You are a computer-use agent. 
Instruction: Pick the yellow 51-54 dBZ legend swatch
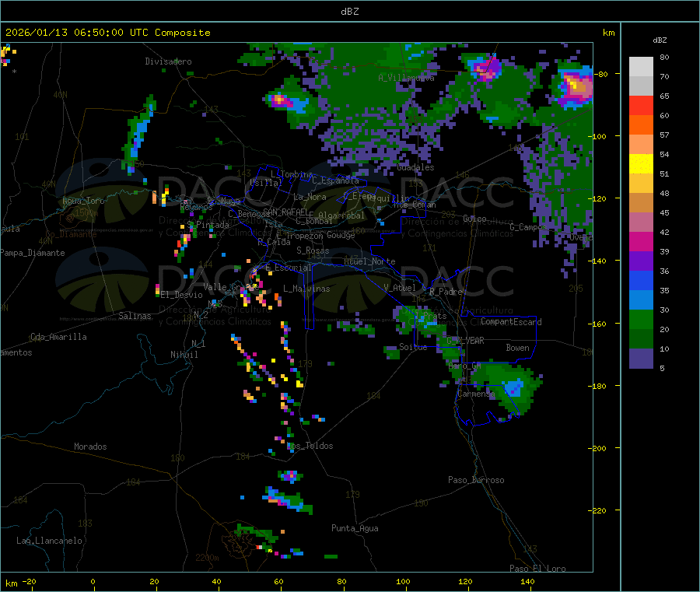point(641,164)
